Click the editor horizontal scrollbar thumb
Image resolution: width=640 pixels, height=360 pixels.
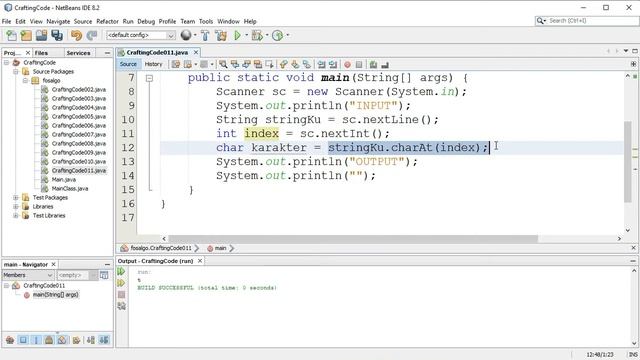pyautogui.click(x=353, y=238)
